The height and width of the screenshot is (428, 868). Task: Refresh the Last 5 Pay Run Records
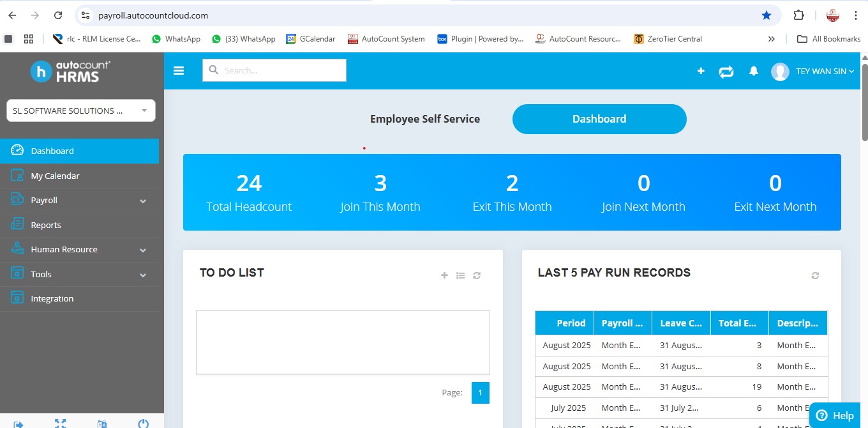815,275
